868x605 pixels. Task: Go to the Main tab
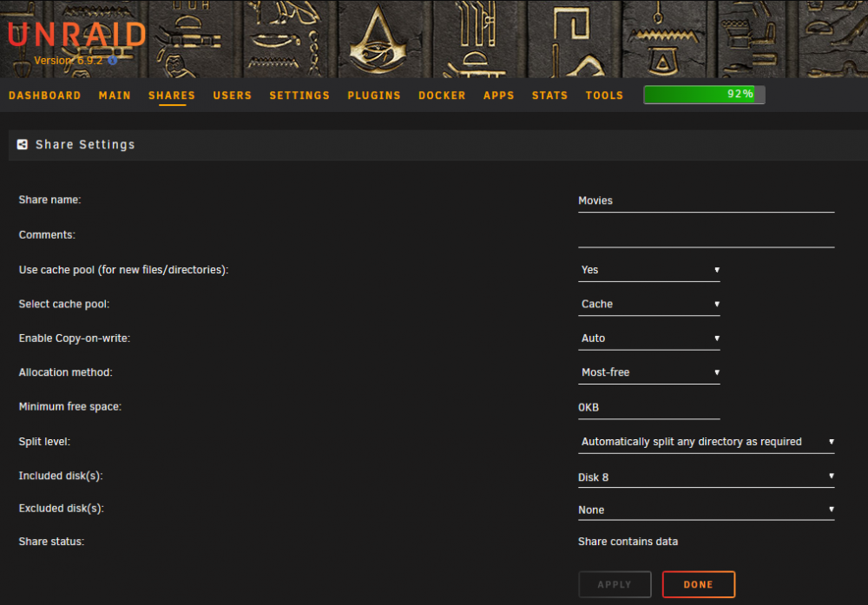115,95
